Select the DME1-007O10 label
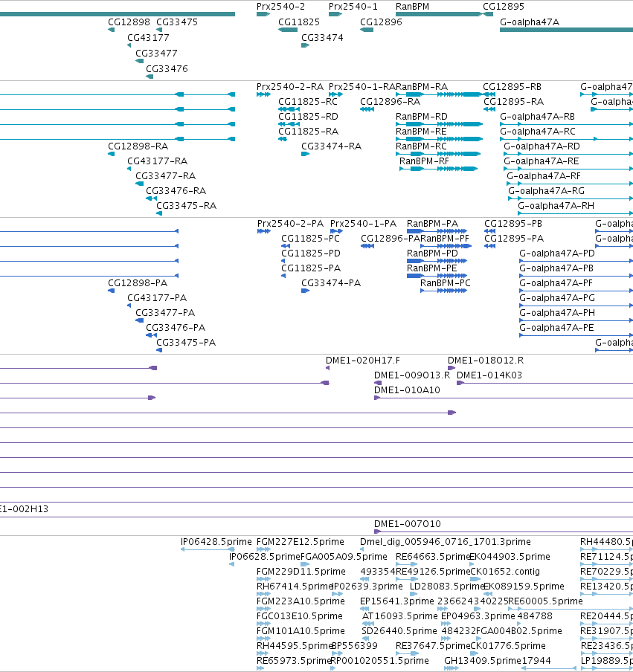 (x=408, y=524)
